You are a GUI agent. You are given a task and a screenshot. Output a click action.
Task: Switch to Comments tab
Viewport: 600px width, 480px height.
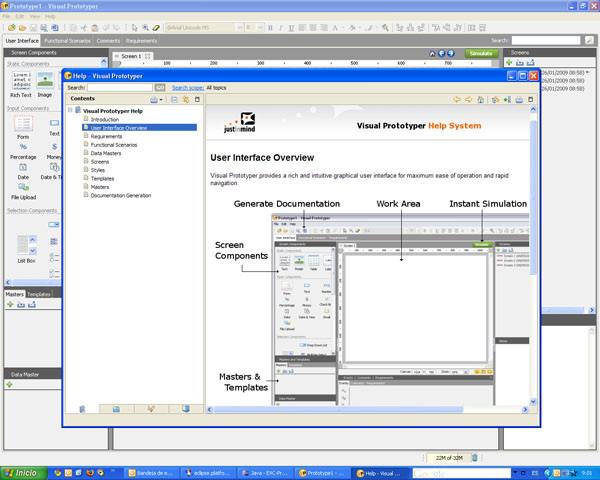108,41
